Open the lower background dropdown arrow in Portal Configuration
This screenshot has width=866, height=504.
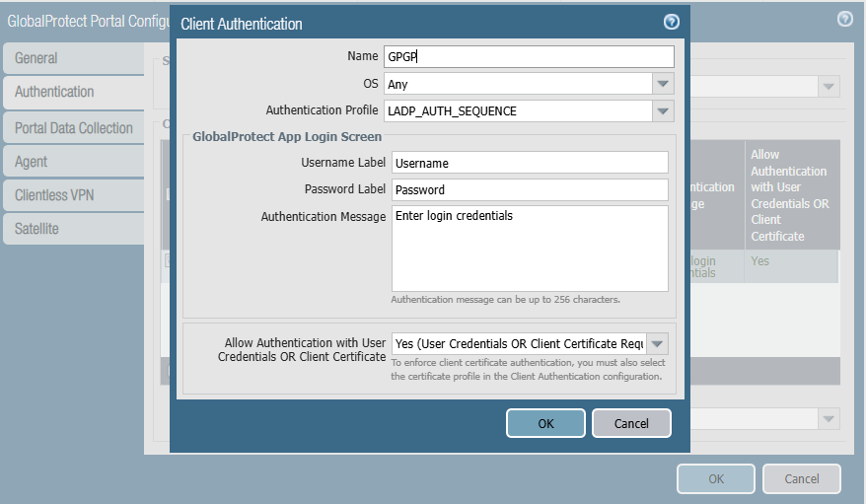(x=828, y=419)
